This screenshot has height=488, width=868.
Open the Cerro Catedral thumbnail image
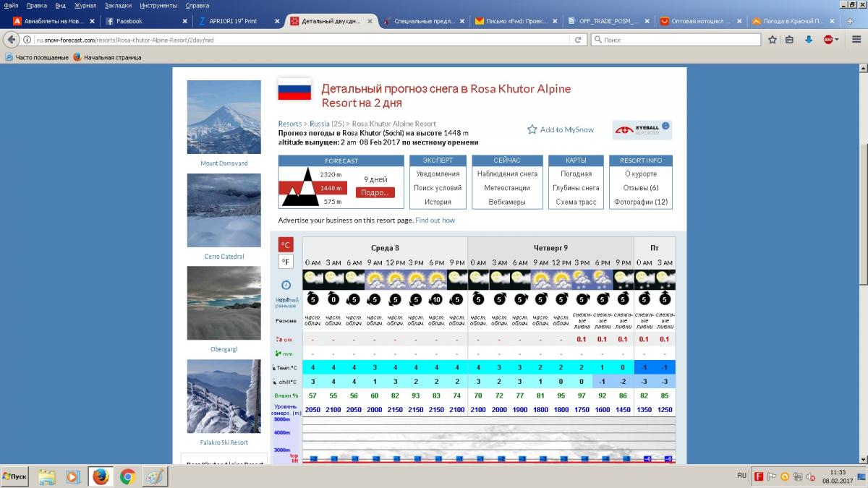(x=224, y=210)
